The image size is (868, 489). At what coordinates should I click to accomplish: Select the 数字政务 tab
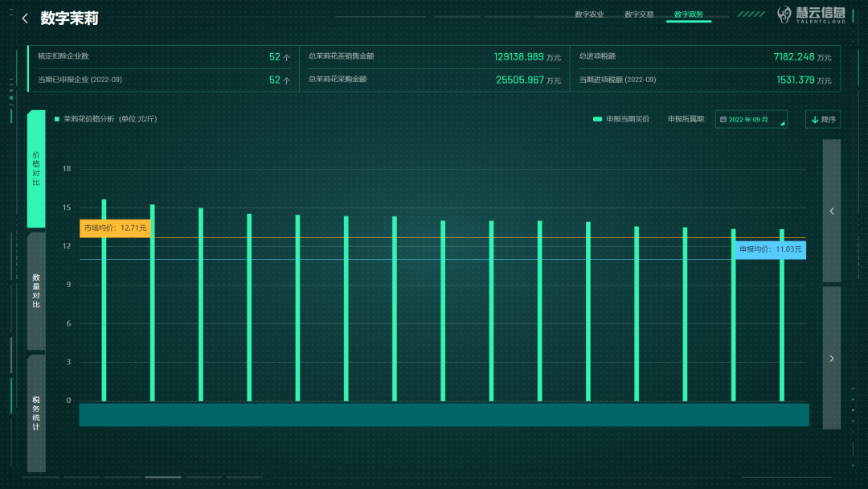click(689, 14)
